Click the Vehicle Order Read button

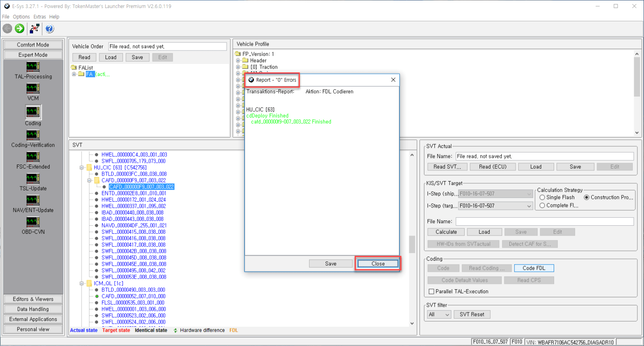85,57
